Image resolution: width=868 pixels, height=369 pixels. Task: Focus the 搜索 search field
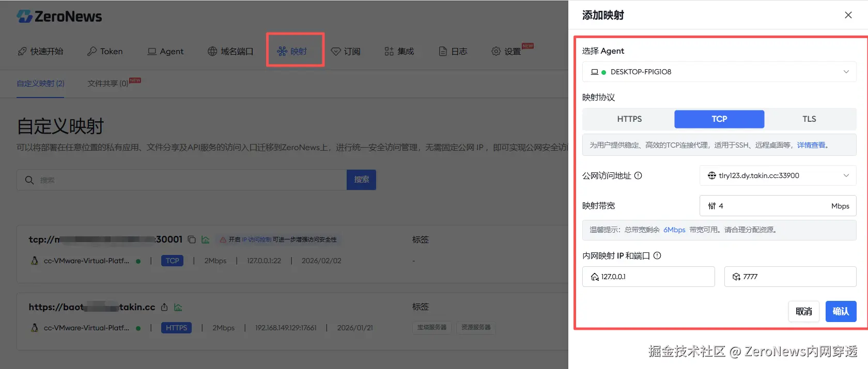pos(181,180)
